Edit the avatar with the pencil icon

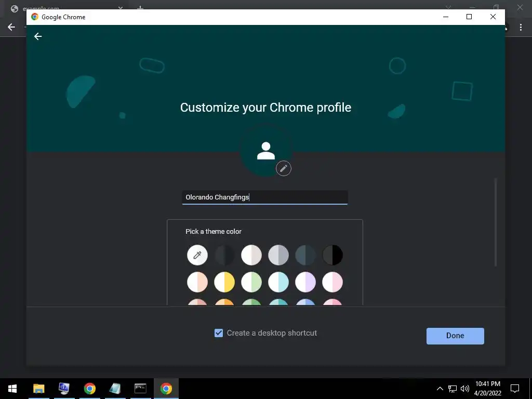[x=284, y=168]
